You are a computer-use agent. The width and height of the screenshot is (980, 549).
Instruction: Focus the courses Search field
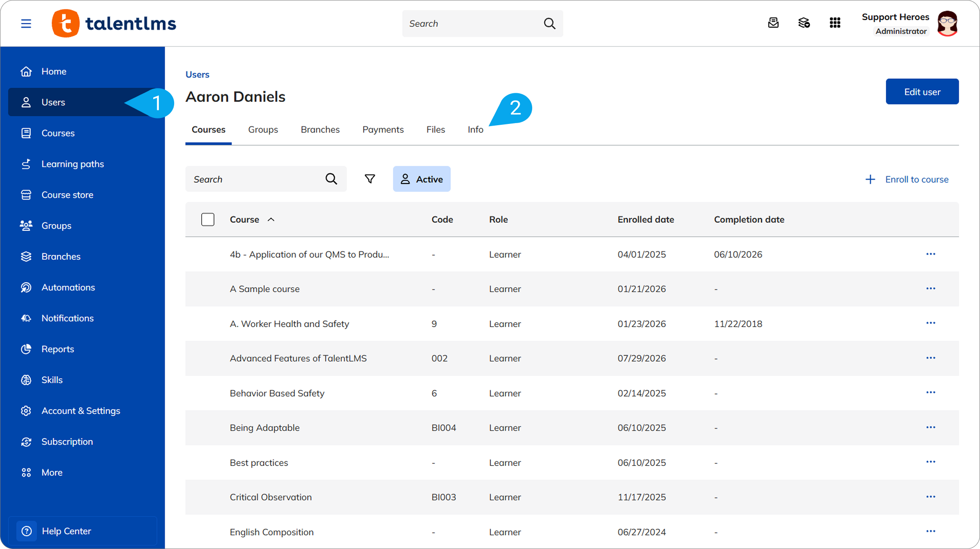266,179
